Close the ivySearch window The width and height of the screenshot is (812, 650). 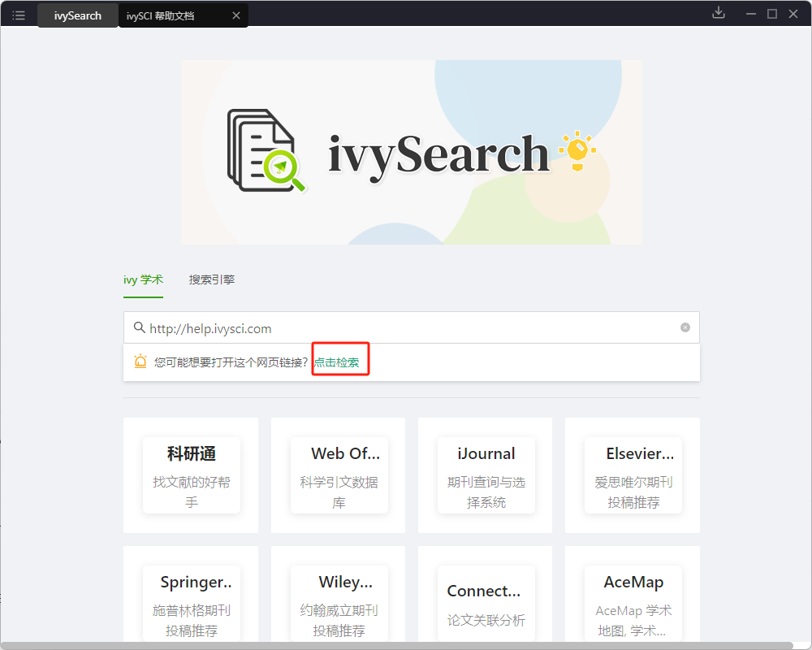[x=793, y=14]
